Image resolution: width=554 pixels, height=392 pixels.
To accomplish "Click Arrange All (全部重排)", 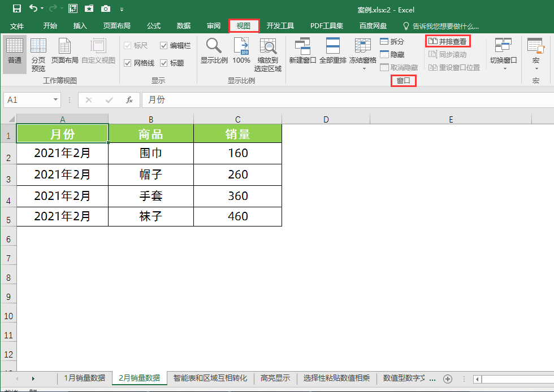I will click(333, 51).
